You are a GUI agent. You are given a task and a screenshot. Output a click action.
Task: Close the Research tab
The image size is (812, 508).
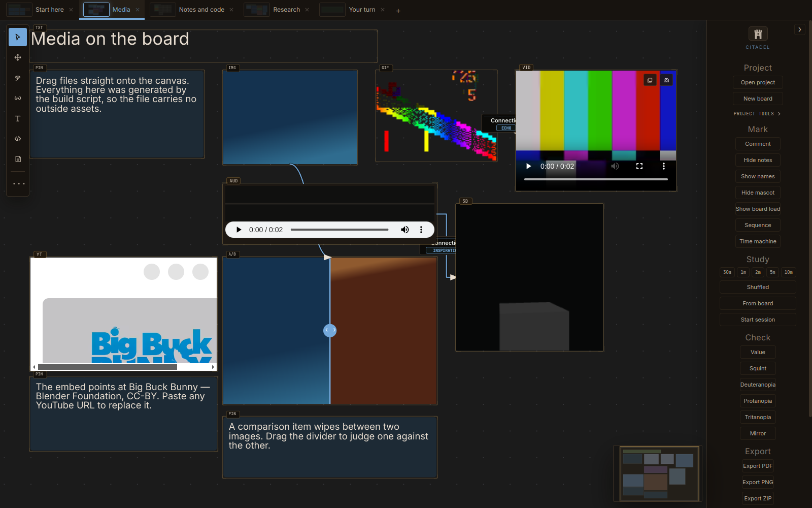(307, 10)
